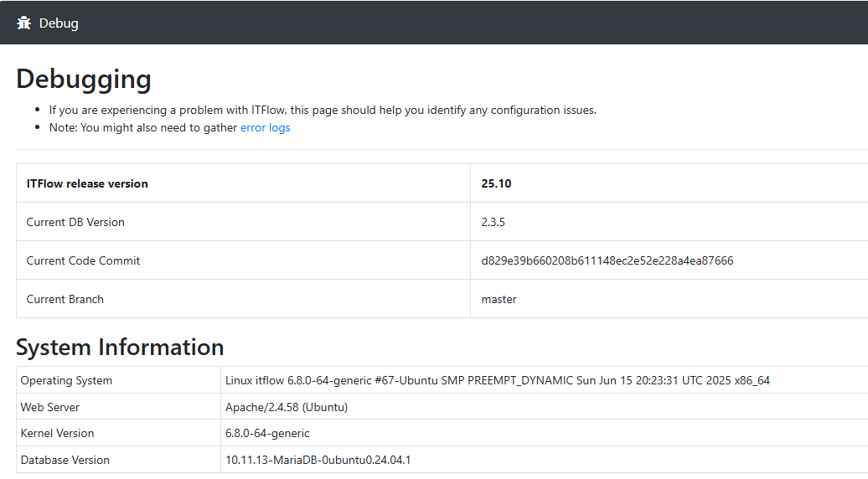Click the Linux itflow operating system value
Image resolution: width=868 pixels, height=479 pixels.
pyautogui.click(x=497, y=380)
